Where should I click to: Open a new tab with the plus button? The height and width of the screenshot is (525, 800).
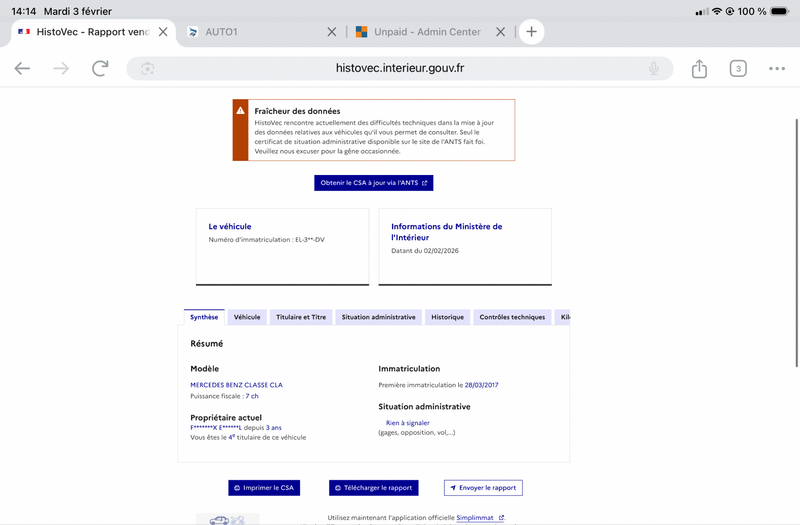click(x=531, y=32)
